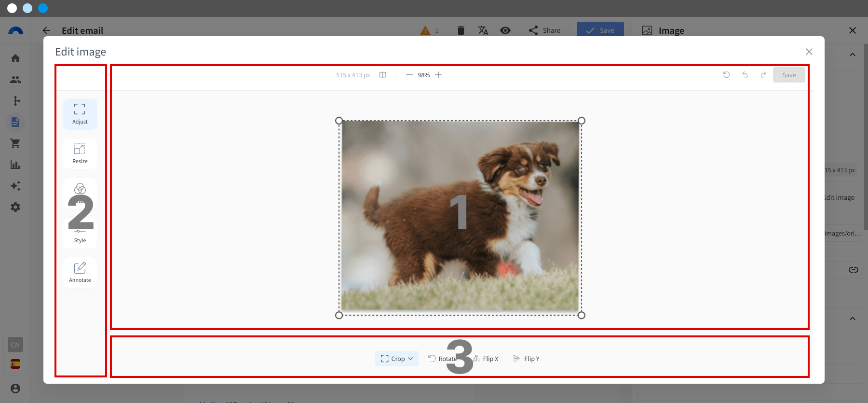Go back from Edit email
This screenshot has height=403, width=868.
pyautogui.click(x=46, y=30)
